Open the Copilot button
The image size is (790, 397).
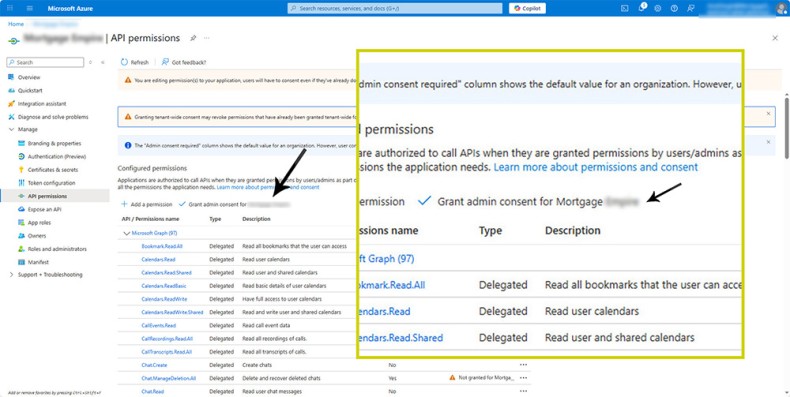[x=527, y=8]
